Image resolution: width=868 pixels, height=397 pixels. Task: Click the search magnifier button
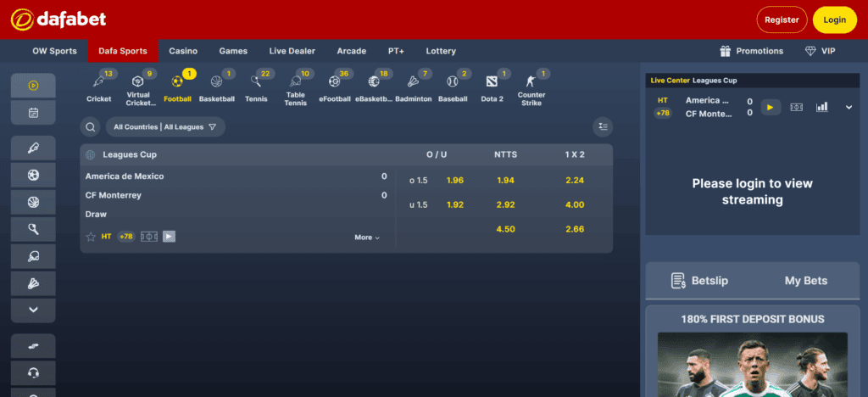[x=90, y=126]
